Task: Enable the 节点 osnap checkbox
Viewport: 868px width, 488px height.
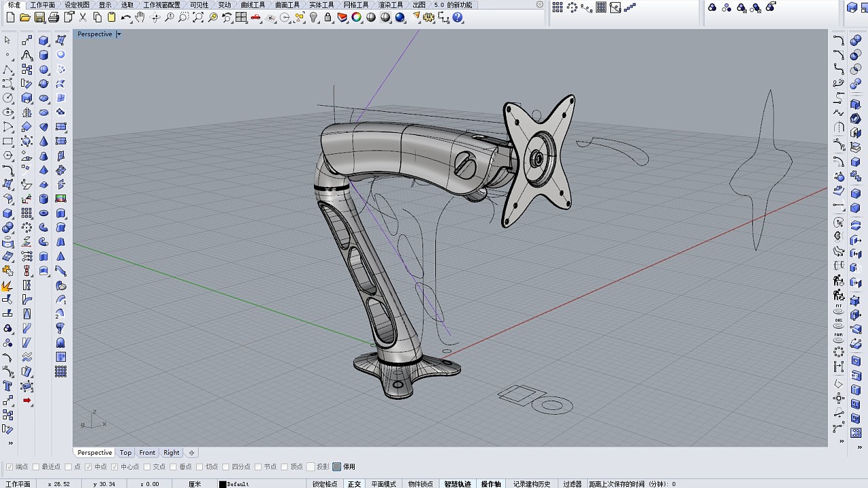Action: tap(258, 467)
